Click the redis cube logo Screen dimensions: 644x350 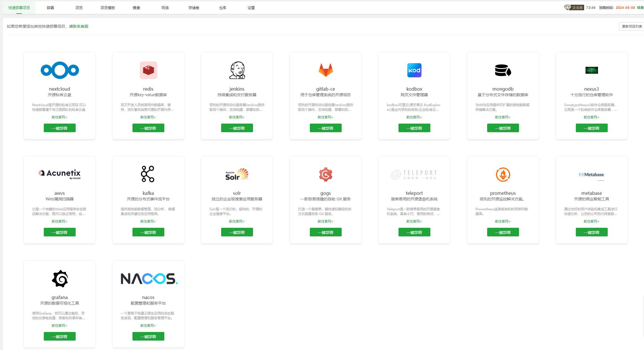(148, 70)
